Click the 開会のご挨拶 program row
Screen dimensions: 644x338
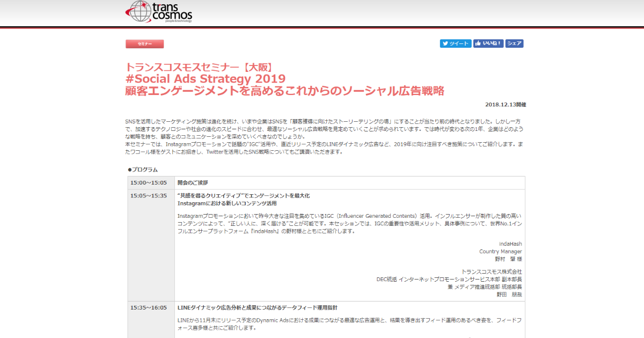tap(350, 183)
